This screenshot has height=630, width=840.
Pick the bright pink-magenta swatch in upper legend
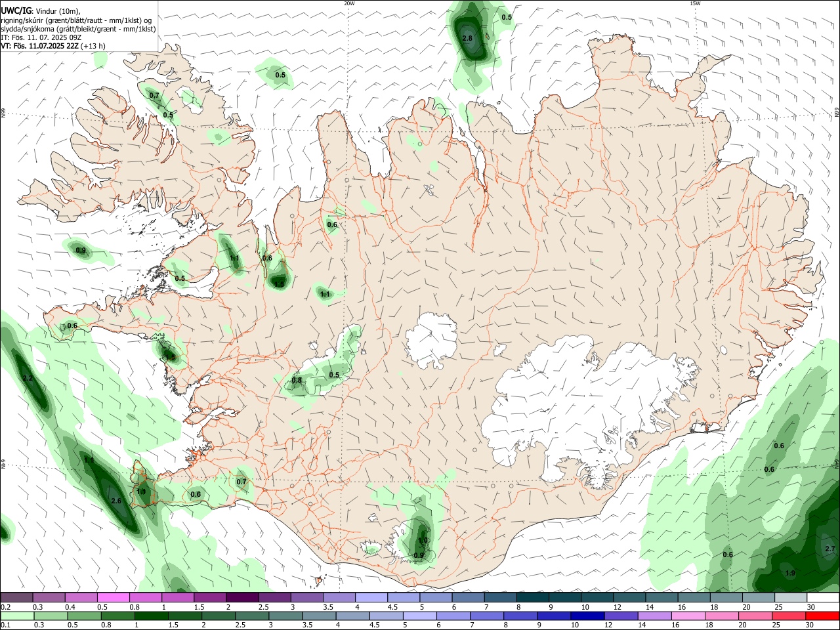pos(113,598)
